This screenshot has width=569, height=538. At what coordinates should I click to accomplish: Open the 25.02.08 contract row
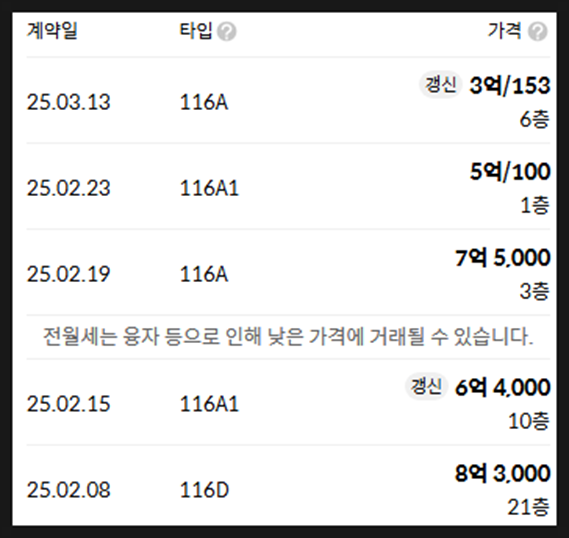(288, 486)
